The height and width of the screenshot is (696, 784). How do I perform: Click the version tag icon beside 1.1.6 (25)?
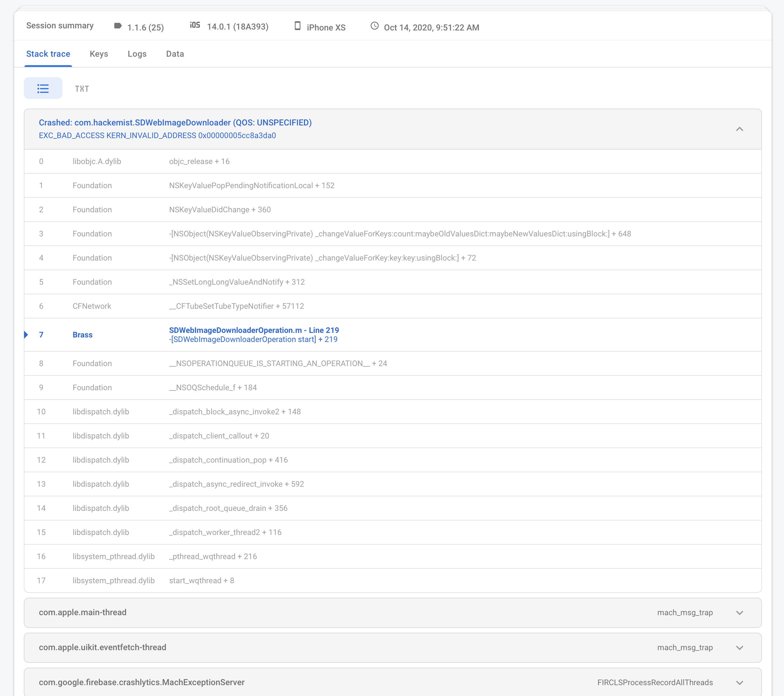pyautogui.click(x=117, y=26)
